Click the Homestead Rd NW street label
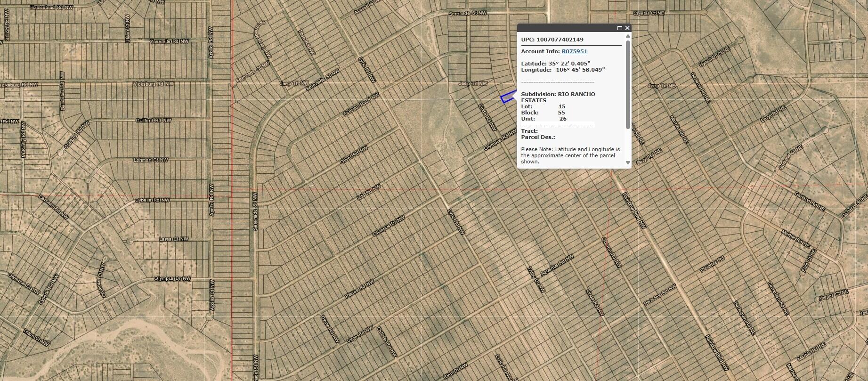Viewport: 868px width, 381px height. coord(51,8)
